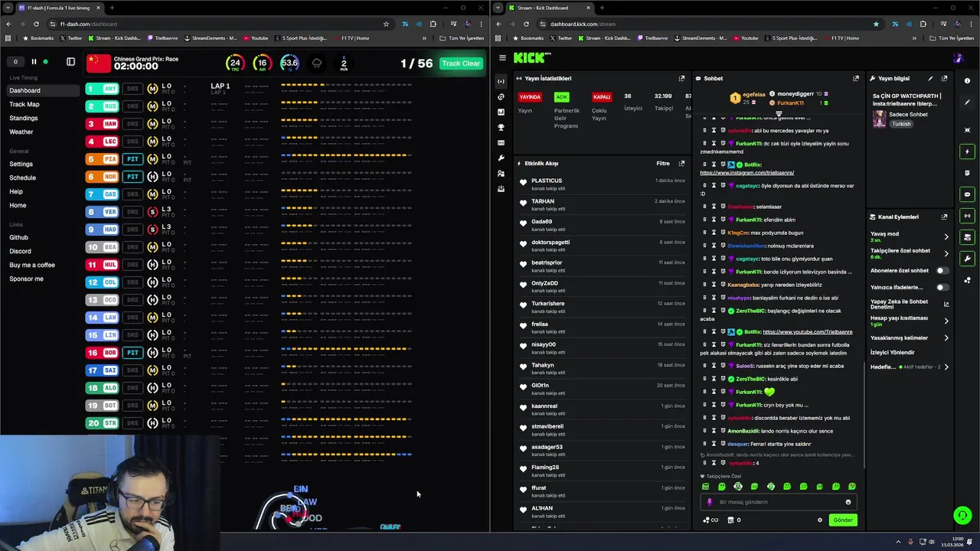This screenshot has width=980, height=551.
Task: Open the community users icon in Kick left rail
Action: click(501, 173)
